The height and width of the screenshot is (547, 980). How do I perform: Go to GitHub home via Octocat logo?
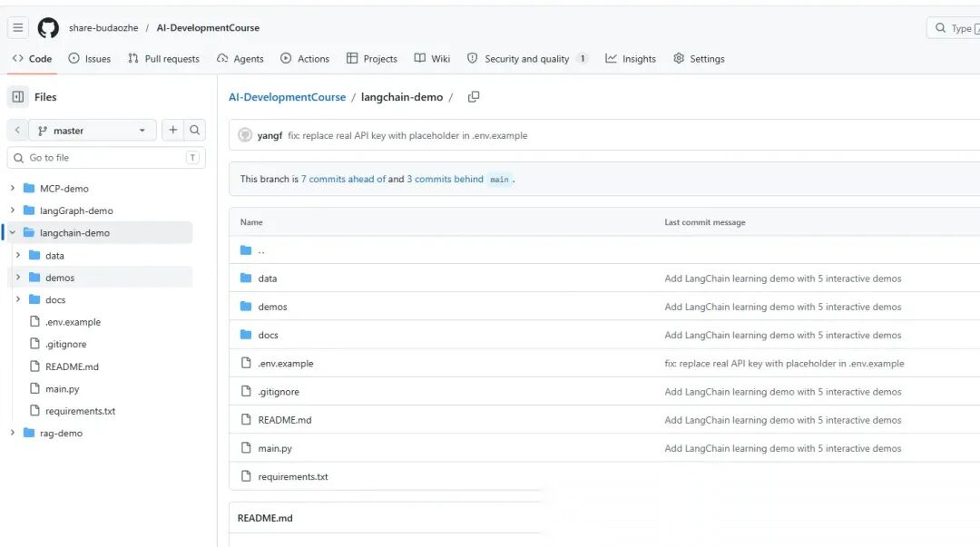click(x=48, y=27)
